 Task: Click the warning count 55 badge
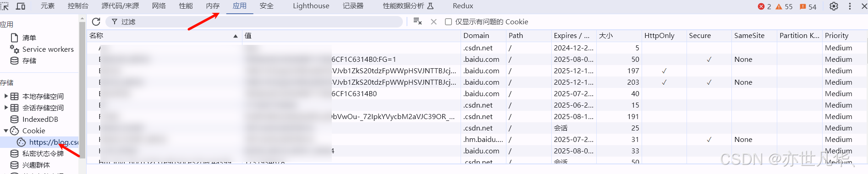(784, 6)
